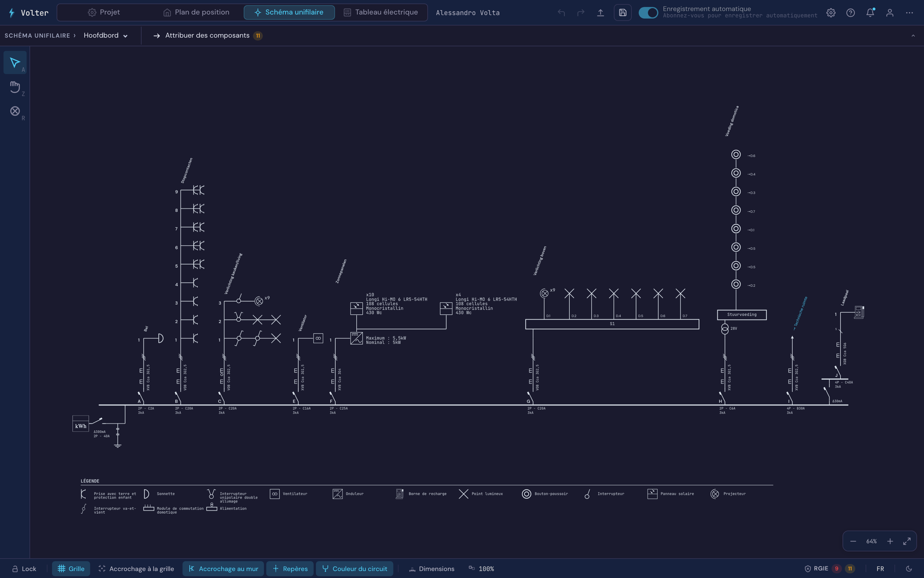Open the three-dots more menu
The height and width of the screenshot is (578, 924).
coord(909,13)
